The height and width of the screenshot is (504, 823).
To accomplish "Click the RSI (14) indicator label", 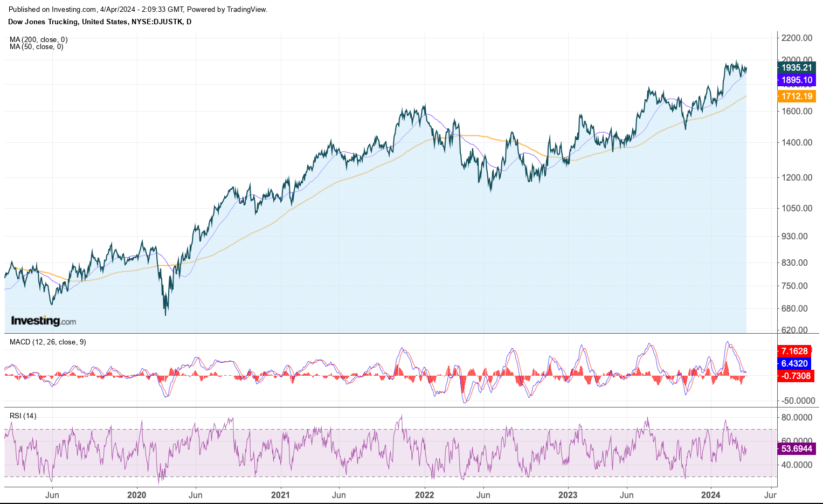I will click(x=23, y=416).
